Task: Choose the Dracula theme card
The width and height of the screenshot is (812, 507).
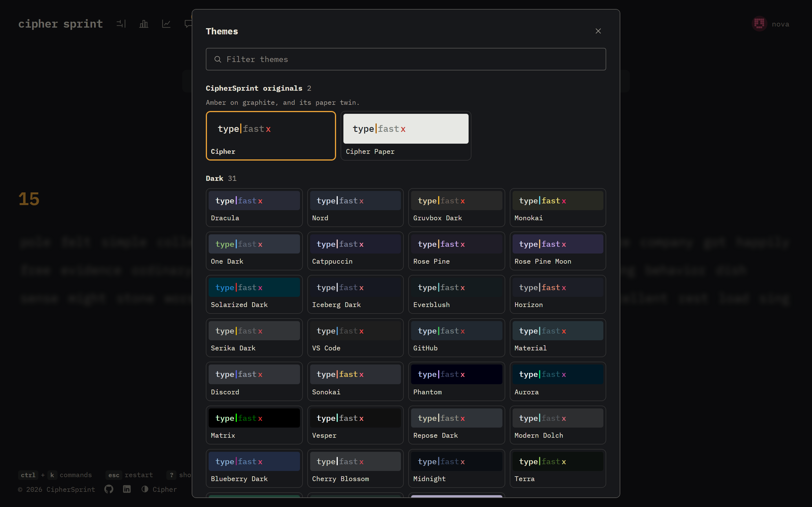Action: (x=254, y=208)
